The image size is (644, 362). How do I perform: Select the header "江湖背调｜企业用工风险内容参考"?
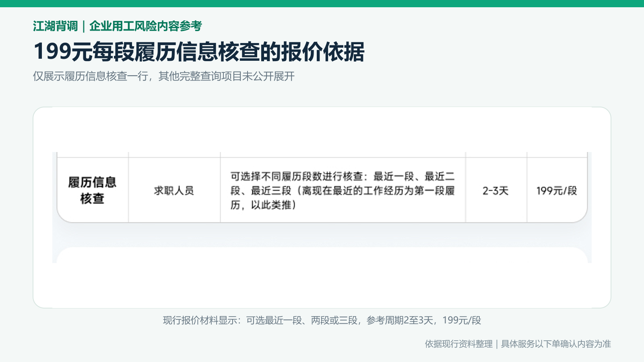118,26
